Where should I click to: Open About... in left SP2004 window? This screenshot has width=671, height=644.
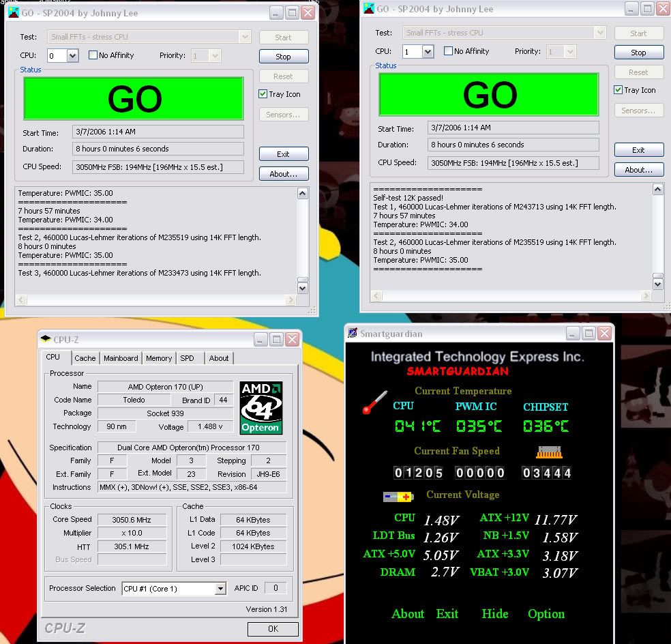click(x=283, y=174)
